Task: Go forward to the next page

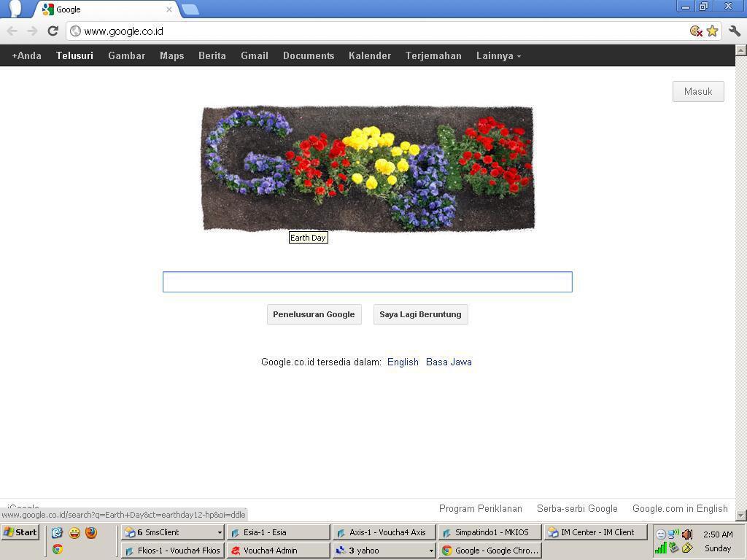Action: [x=32, y=31]
